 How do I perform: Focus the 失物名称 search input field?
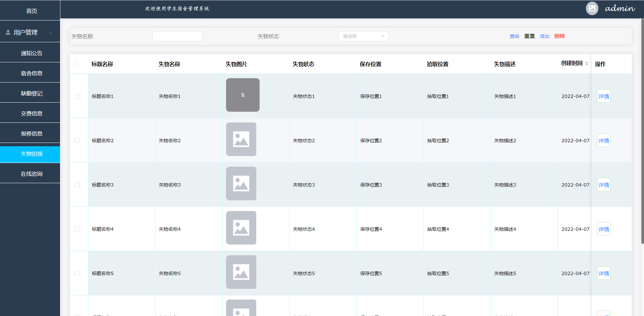point(177,36)
